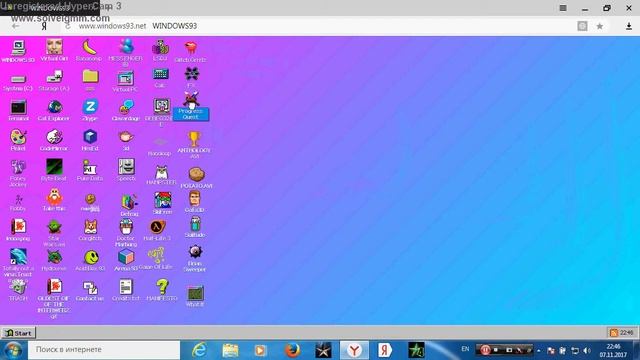Click the EN language indicator
This screenshot has height=360, width=640.
[x=465, y=349]
